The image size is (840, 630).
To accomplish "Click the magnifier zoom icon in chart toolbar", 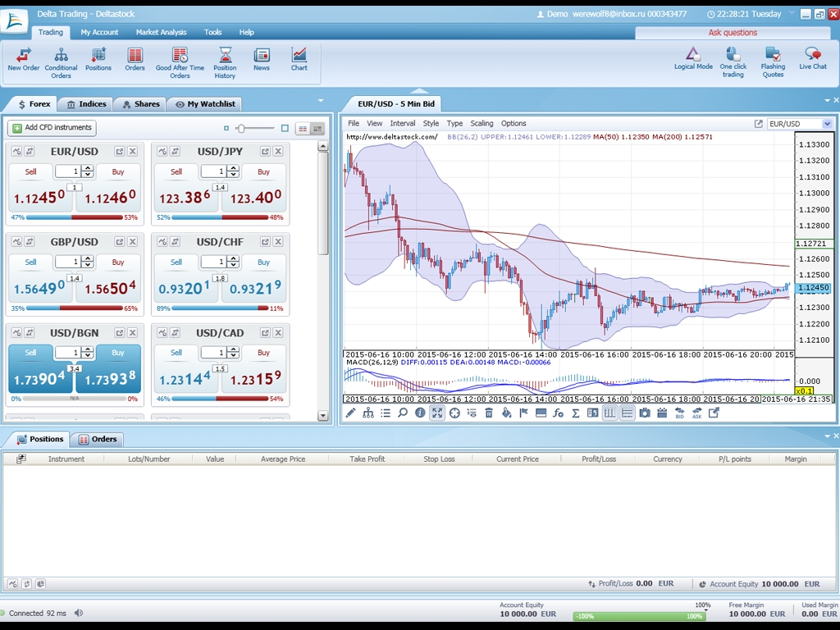I will [x=403, y=413].
